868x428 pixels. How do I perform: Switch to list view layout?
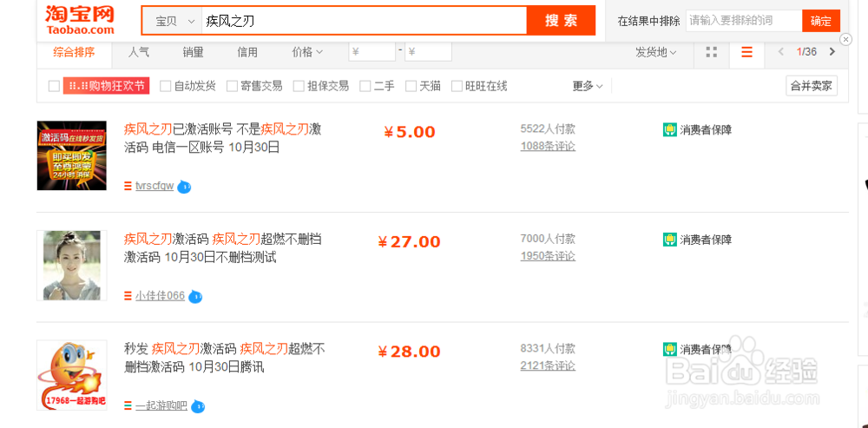(746, 52)
